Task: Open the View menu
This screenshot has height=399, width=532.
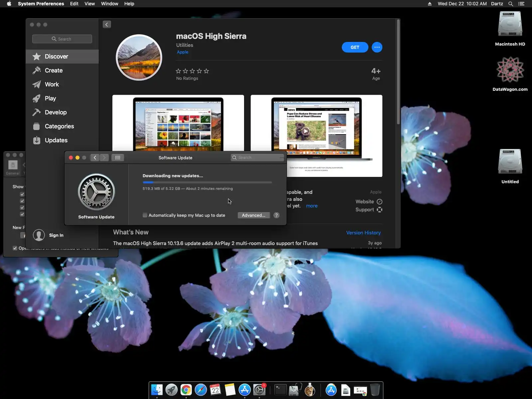Action: [x=90, y=4]
